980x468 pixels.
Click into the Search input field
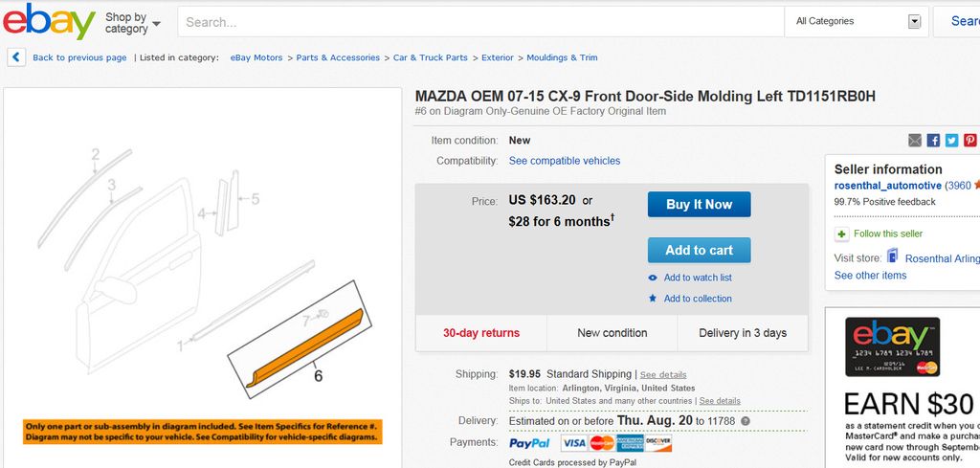(x=480, y=22)
